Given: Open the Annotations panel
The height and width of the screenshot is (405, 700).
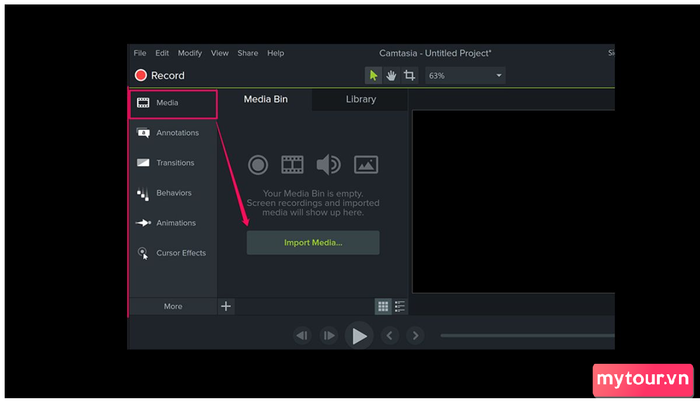Looking at the screenshot, I should coord(173,133).
